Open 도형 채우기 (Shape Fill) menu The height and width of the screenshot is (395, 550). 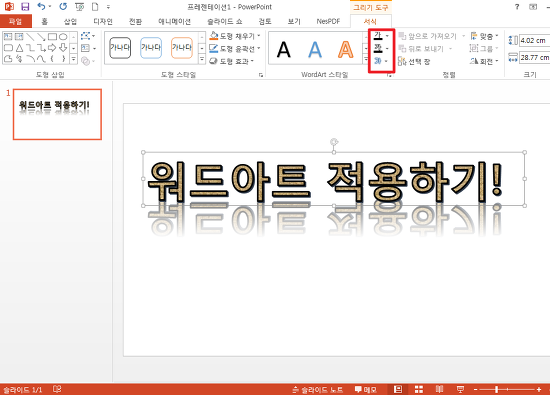[235, 36]
